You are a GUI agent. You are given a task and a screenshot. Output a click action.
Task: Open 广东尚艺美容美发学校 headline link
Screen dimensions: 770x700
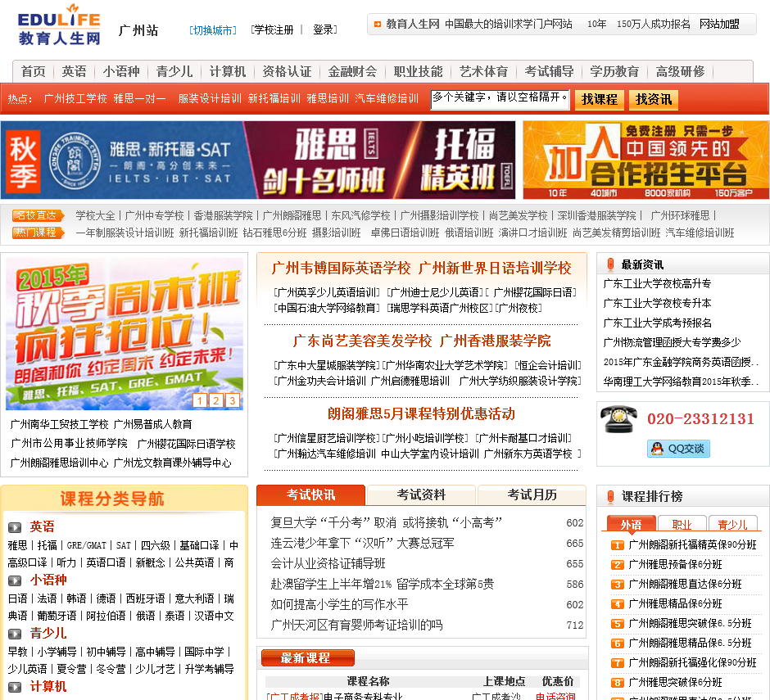[362, 341]
